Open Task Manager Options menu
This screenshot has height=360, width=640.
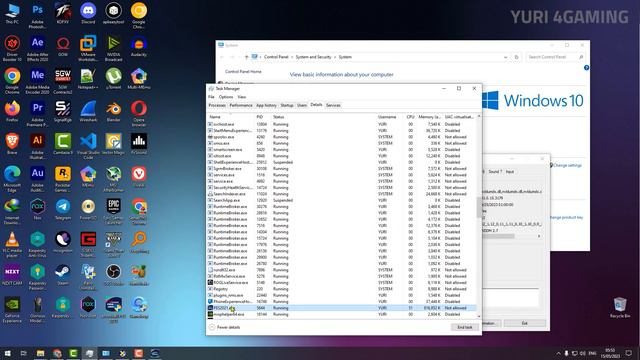click(226, 97)
